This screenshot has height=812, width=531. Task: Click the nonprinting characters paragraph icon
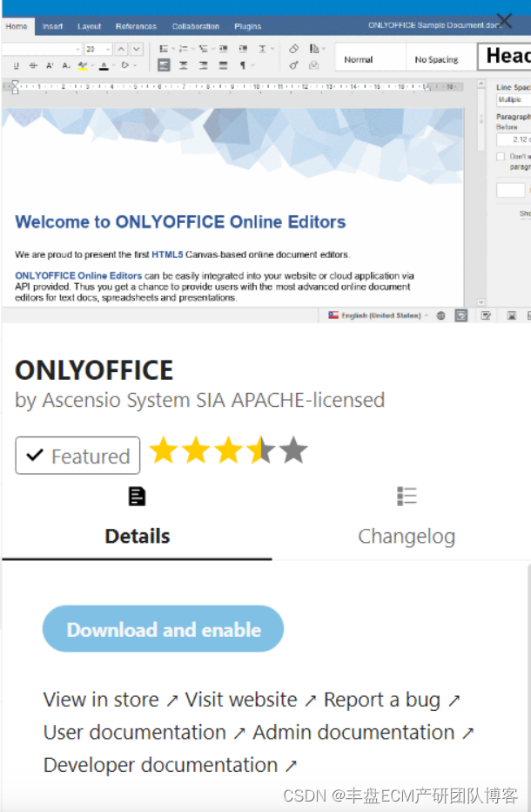242,65
